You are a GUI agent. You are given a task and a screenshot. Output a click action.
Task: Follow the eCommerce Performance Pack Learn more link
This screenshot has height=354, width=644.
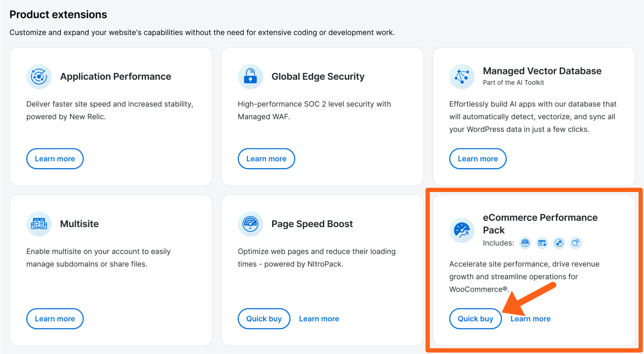[x=530, y=319]
